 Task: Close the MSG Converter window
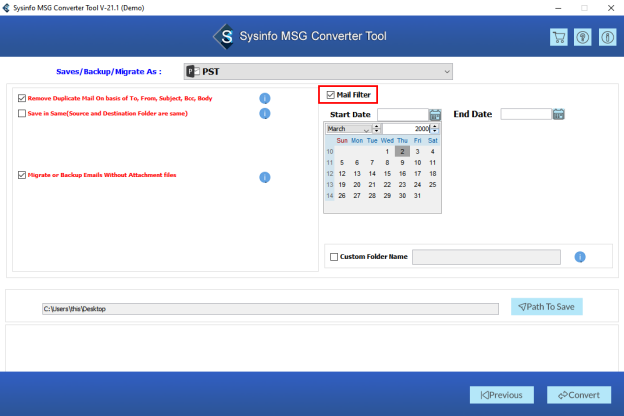click(611, 8)
